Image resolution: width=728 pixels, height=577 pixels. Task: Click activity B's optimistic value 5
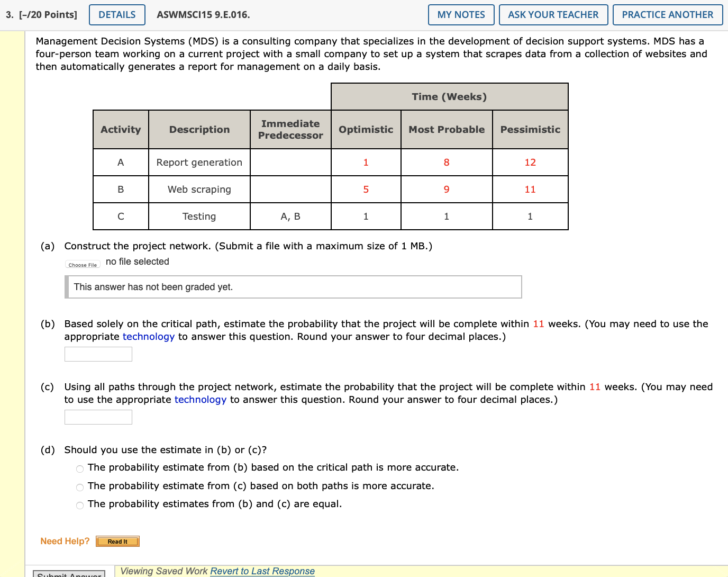(x=366, y=190)
